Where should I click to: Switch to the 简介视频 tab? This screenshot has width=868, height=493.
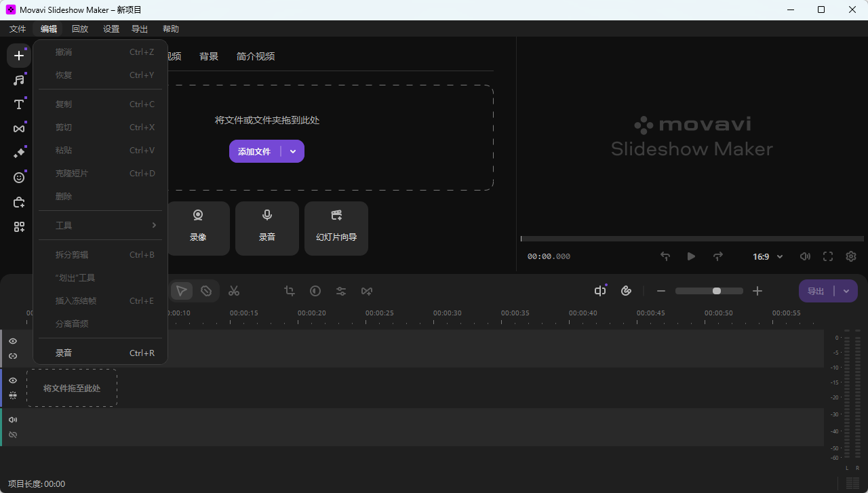pyautogui.click(x=256, y=56)
